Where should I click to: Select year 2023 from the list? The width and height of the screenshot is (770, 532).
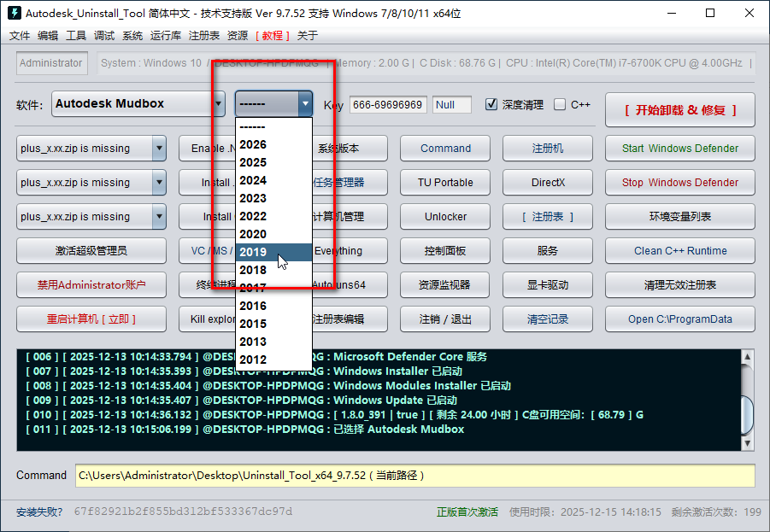(x=273, y=198)
